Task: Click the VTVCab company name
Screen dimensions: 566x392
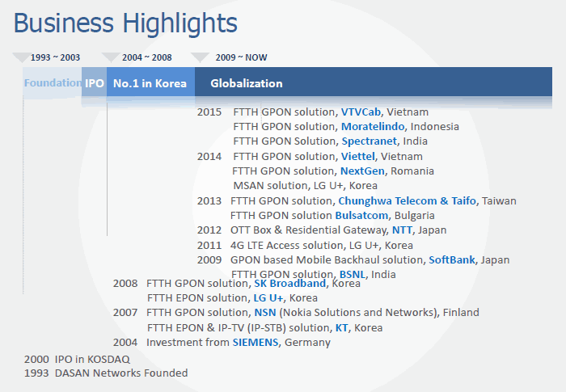Action: pyautogui.click(x=361, y=112)
